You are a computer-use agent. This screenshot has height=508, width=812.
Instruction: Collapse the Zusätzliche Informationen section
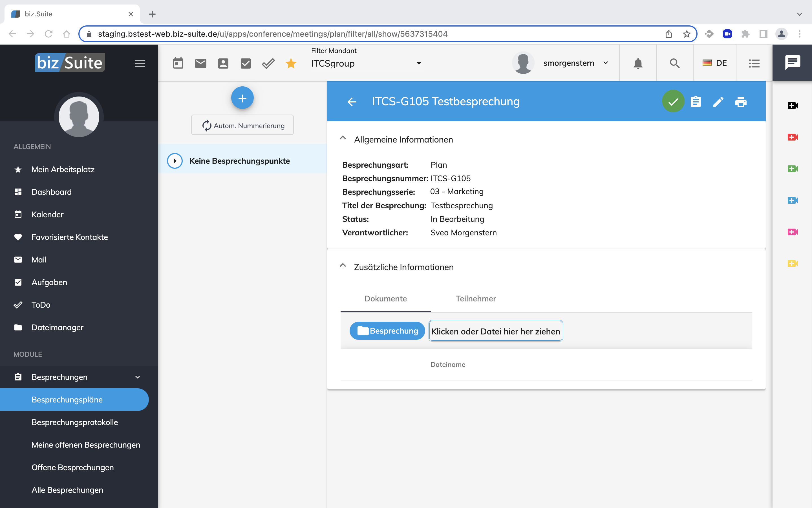click(343, 265)
